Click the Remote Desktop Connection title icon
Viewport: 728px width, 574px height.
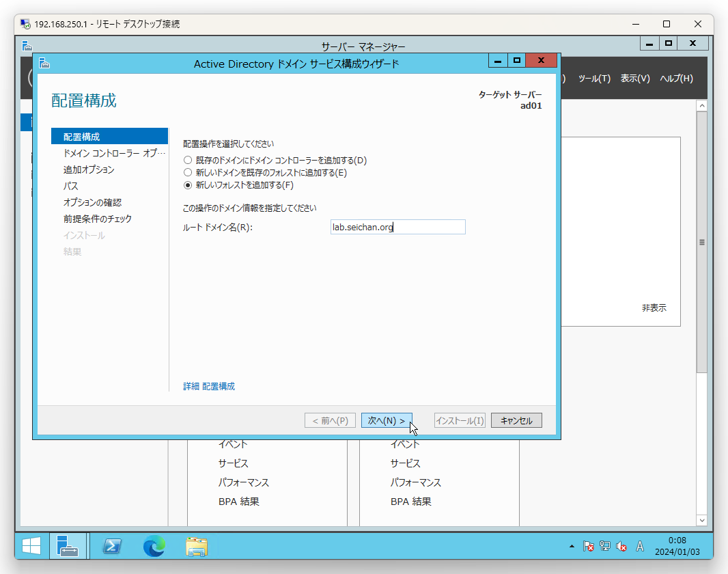(25, 24)
